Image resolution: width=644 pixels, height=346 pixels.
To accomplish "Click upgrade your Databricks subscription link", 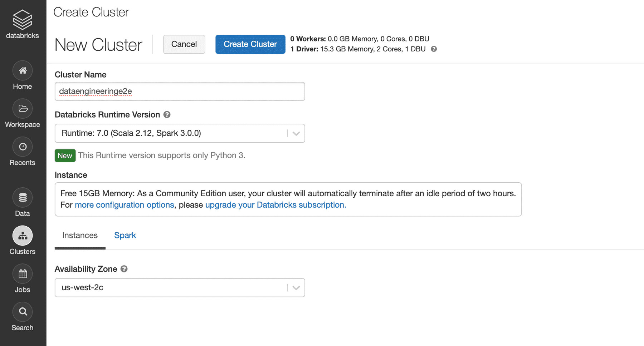I will point(275,205).
